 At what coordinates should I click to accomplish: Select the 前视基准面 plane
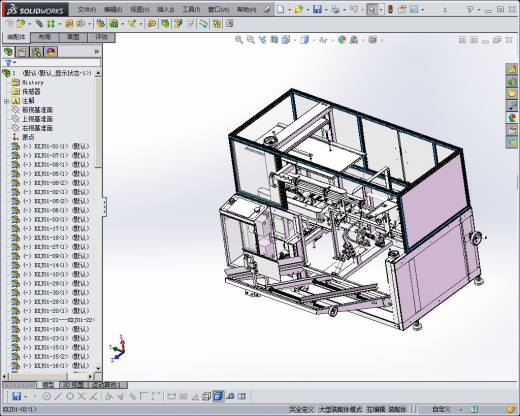click(37, 110)
